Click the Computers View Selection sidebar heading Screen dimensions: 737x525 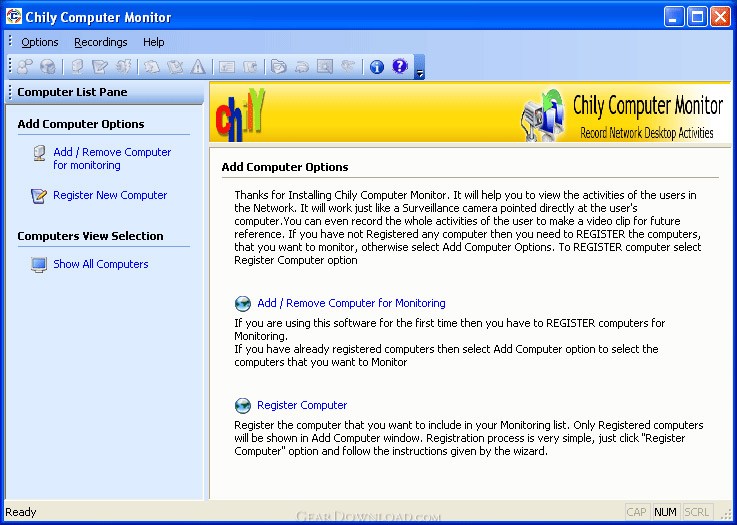[90, 236]
